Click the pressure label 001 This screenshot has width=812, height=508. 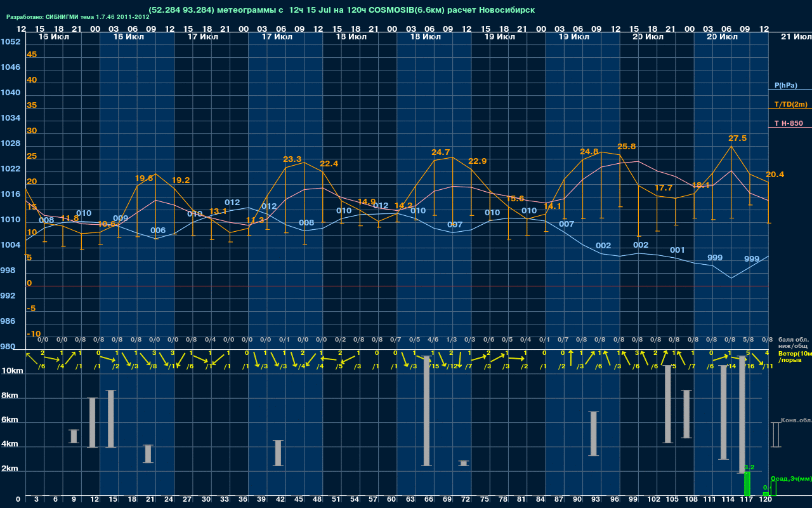(677, 250)
